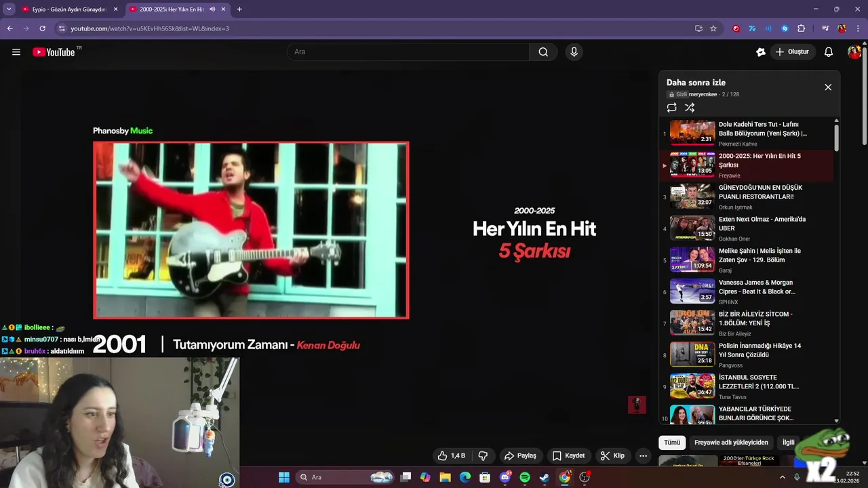Click the Oluştur create button
Viewport: 868px width, 488px height.
point(792,52)
